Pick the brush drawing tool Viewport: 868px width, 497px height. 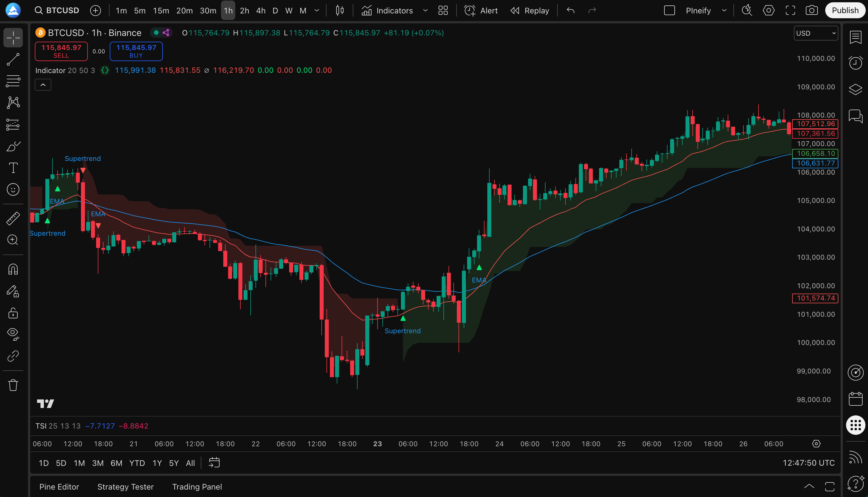click(13, 146)
